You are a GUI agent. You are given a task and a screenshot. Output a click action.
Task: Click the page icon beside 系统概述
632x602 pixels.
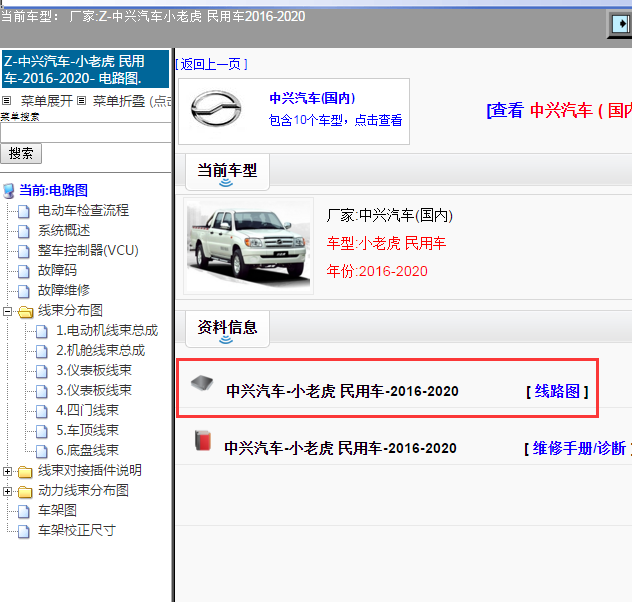(x=24, y=231)
